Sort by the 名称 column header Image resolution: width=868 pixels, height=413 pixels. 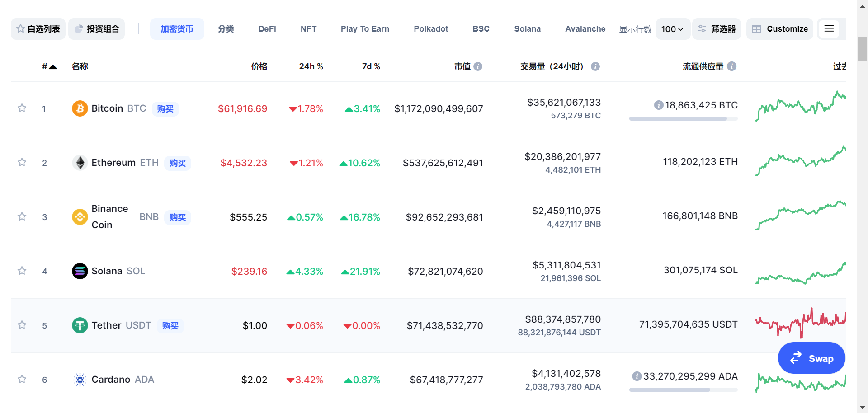point(80,66)
